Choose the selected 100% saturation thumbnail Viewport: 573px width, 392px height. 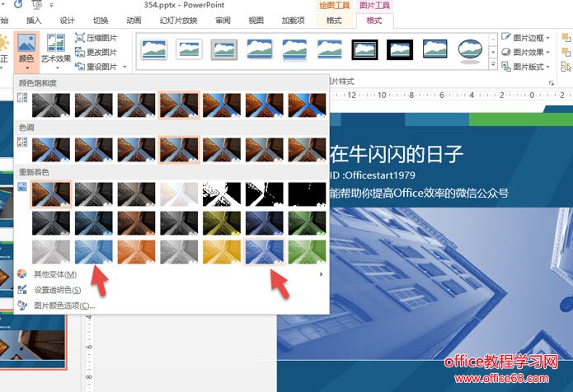tap(179, 105)
